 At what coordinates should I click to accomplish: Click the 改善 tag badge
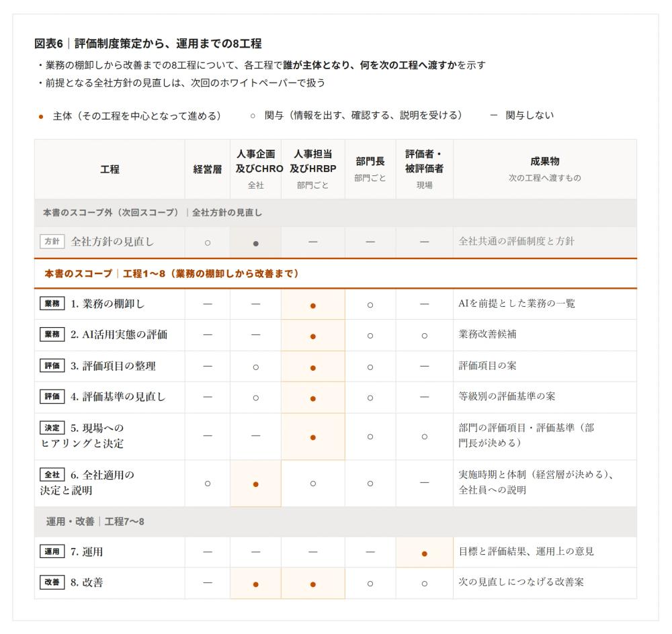coord(52,582)
